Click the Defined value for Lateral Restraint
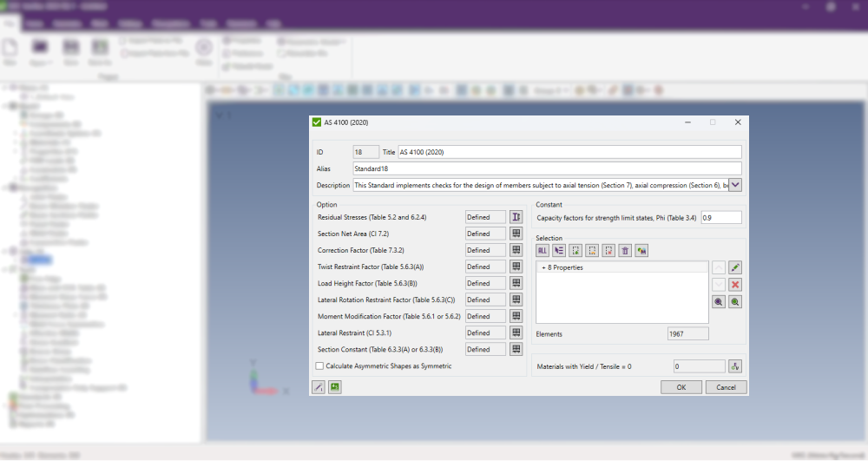This screenshot has width=868, height=461. pos(485,333)
